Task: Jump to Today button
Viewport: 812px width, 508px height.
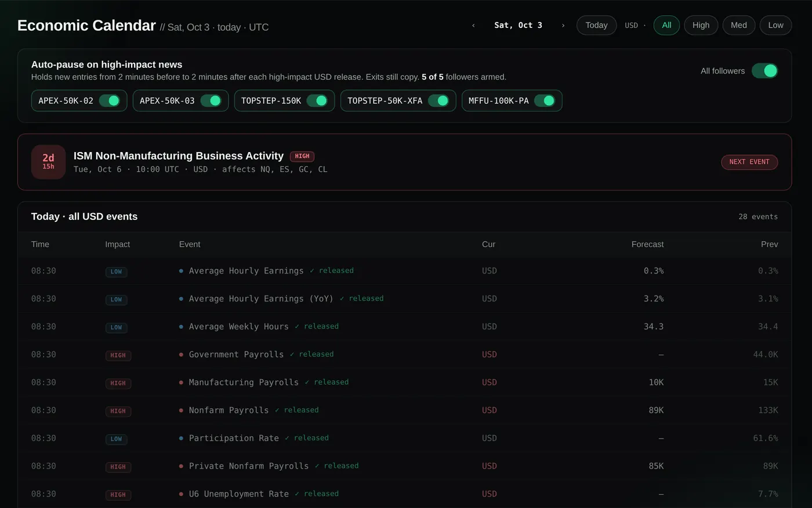Action: click(x=596, y=26)
